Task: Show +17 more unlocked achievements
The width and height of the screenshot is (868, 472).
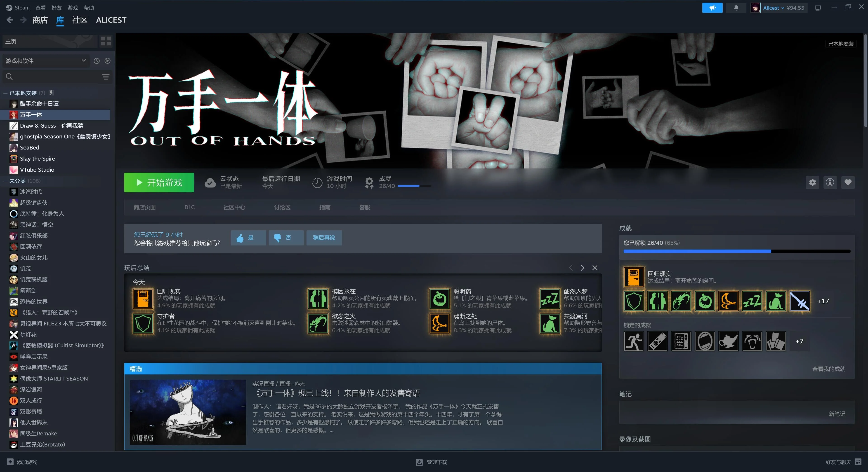Action: (823, 301)
